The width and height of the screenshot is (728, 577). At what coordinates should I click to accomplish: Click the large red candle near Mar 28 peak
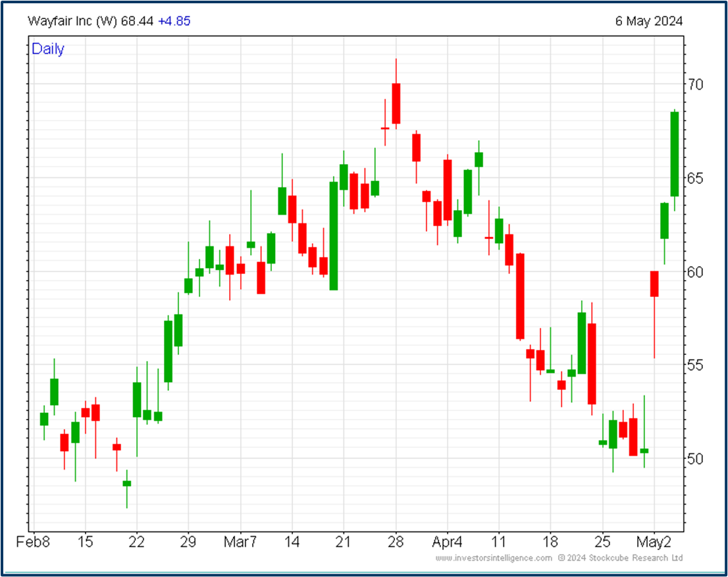(x=396, y=102)
